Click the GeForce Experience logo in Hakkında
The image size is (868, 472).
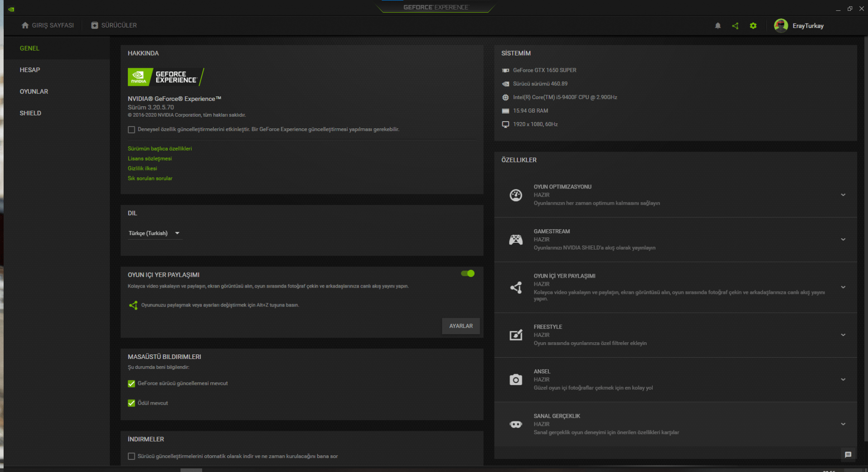click(166, 77)
